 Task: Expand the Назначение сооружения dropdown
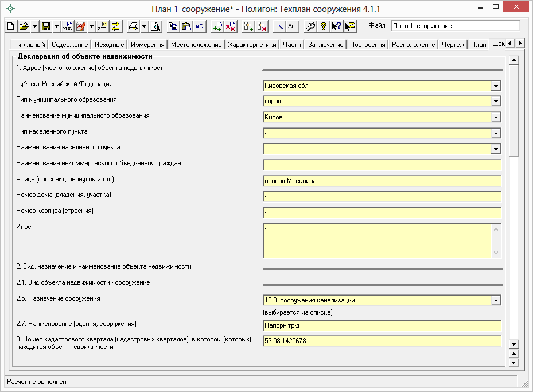496,301
